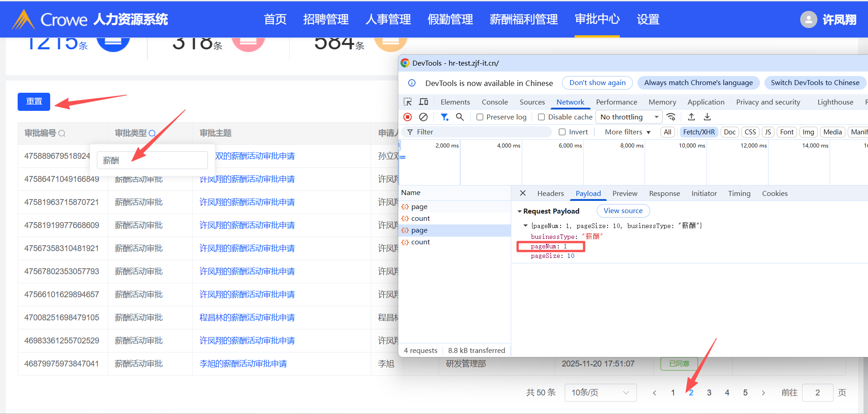868x414 pixels.
Task: Click the clear network log icon
Action: (423, 117)
